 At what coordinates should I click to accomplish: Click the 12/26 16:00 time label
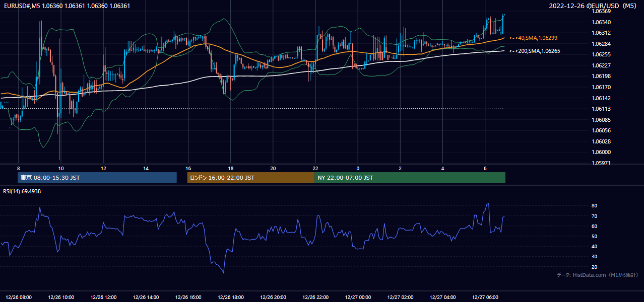pyautogui.click(x=188, y=297)
